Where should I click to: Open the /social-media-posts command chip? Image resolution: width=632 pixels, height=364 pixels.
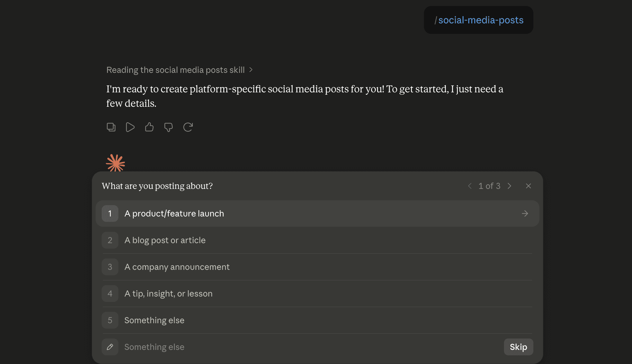(x=478, y=20)
